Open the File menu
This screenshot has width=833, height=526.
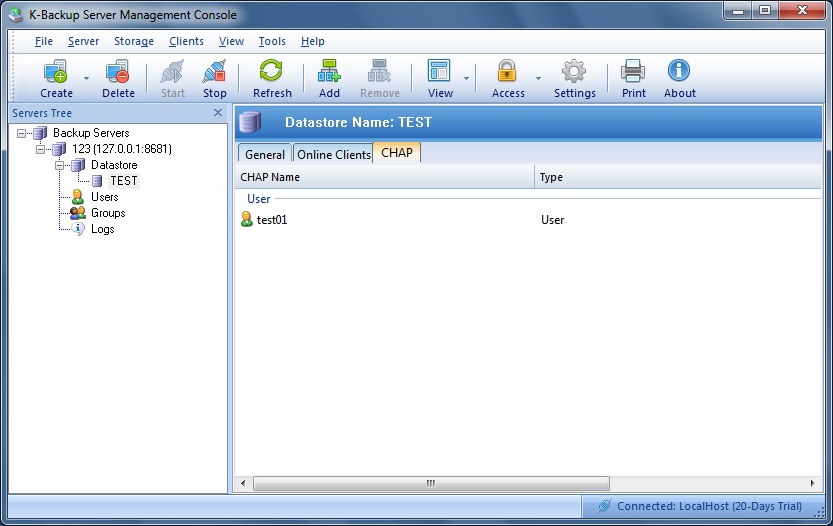click(44, 41)
